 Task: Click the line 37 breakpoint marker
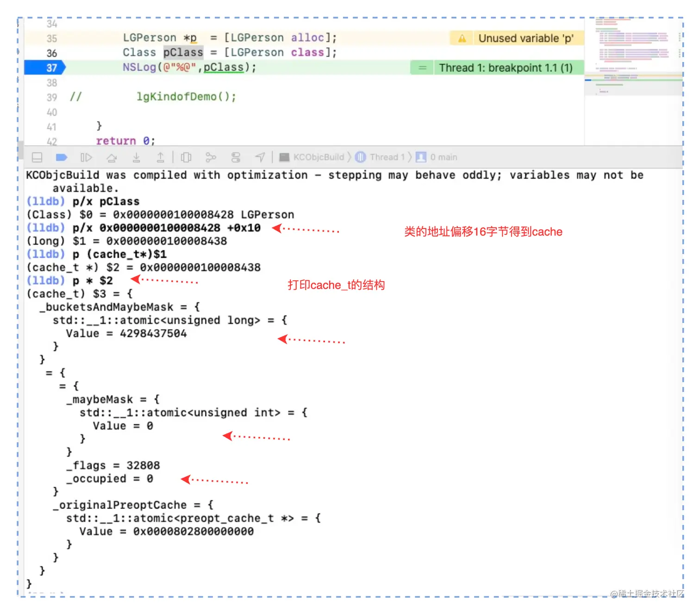coord(45,68)
